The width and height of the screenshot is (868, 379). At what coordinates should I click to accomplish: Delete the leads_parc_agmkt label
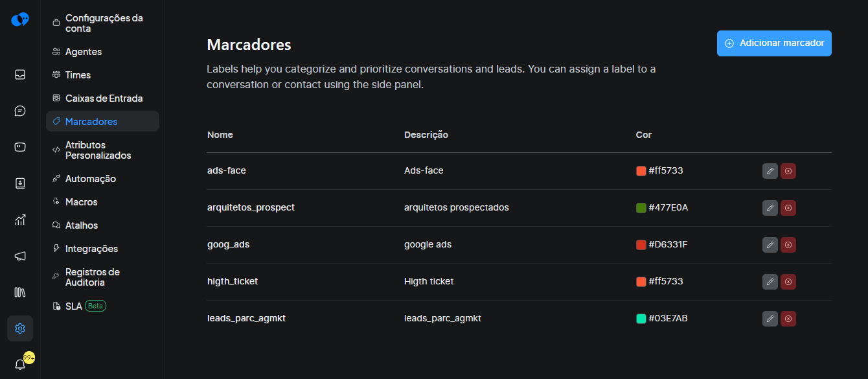pyautogui.click(x=788, y=319)
